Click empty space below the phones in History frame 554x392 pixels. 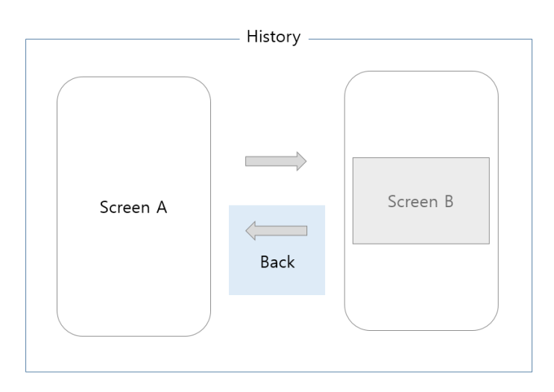click(x=279, y=354)
